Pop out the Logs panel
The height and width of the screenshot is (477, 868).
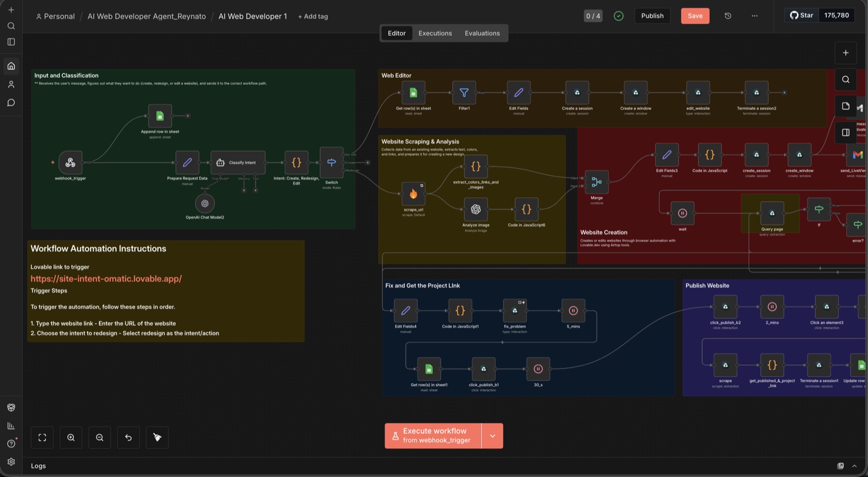coord(840,466)
